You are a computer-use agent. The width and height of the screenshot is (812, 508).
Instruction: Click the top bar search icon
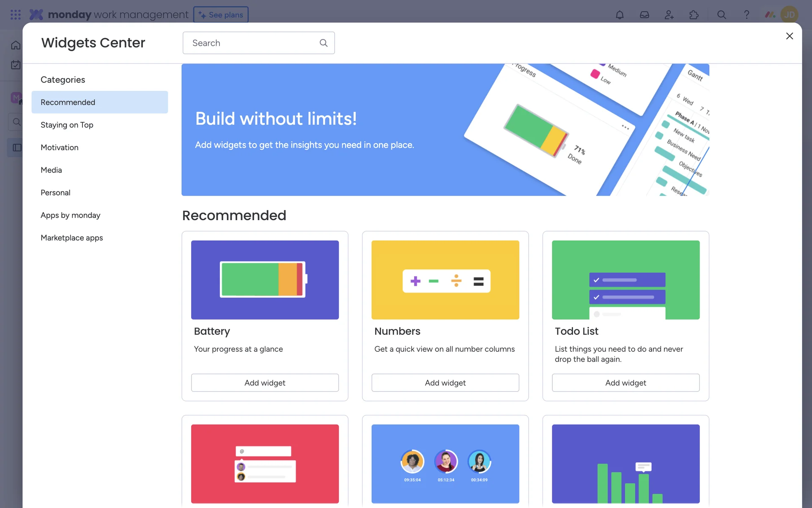pos(721,15)
